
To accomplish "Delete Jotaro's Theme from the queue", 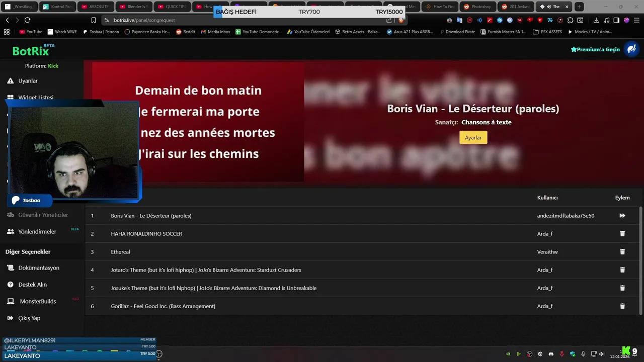I will pyautogui.click(x=622, y=270).
